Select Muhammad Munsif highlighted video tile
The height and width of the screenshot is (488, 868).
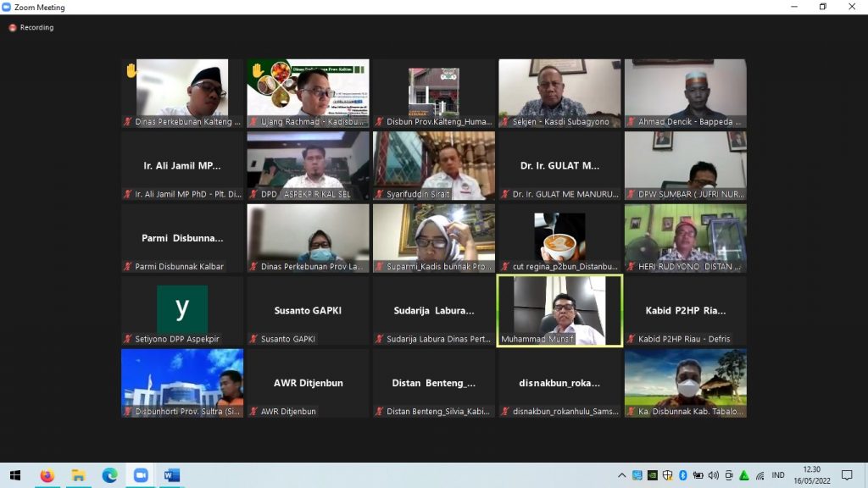tap(559, 311)
